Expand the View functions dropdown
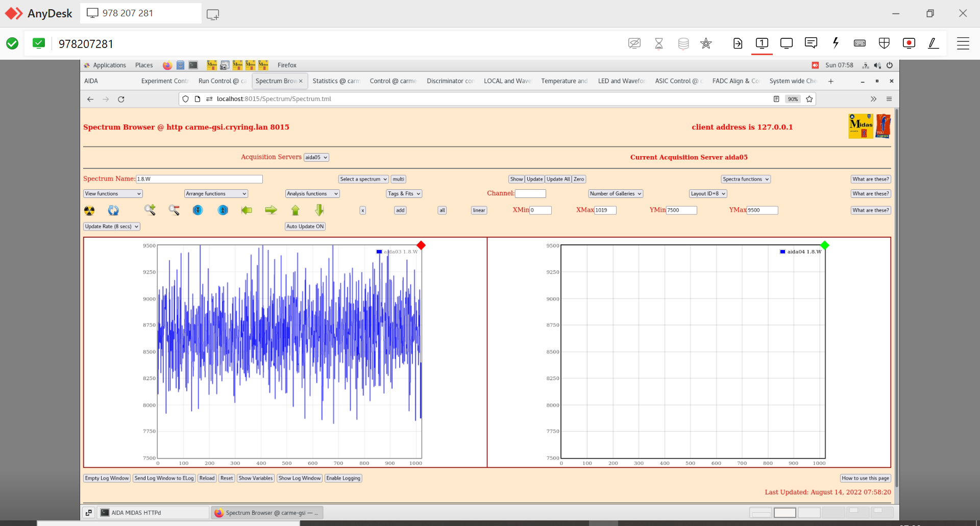The height and width of the screenshot is (526, 980). pyautogui.click(x=113, y=194)
